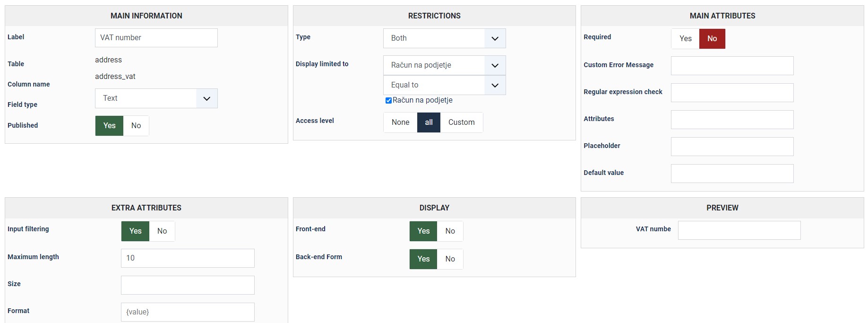Set Published to No
Viewport: 868px width, 323px height.
click(x=136, y=126)
